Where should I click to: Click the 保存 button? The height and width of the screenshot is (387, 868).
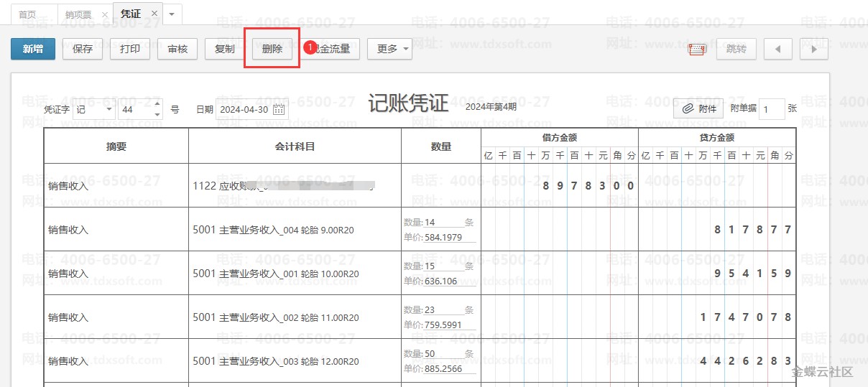[83, 50]
